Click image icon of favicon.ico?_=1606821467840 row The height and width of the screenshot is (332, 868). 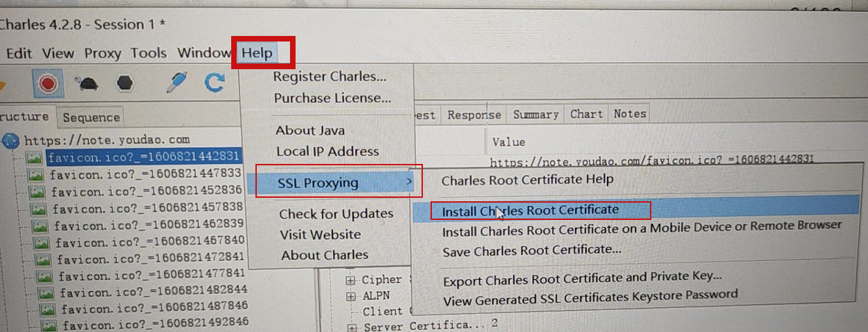[x=42, y=243]
